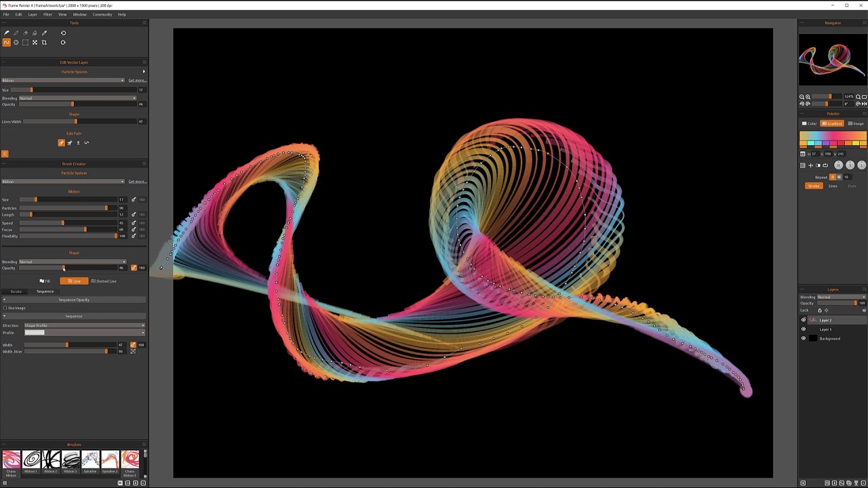Hide the Background layer
Image resolution: width=868 pixels, height=488 pixels.
click(804, 338)
